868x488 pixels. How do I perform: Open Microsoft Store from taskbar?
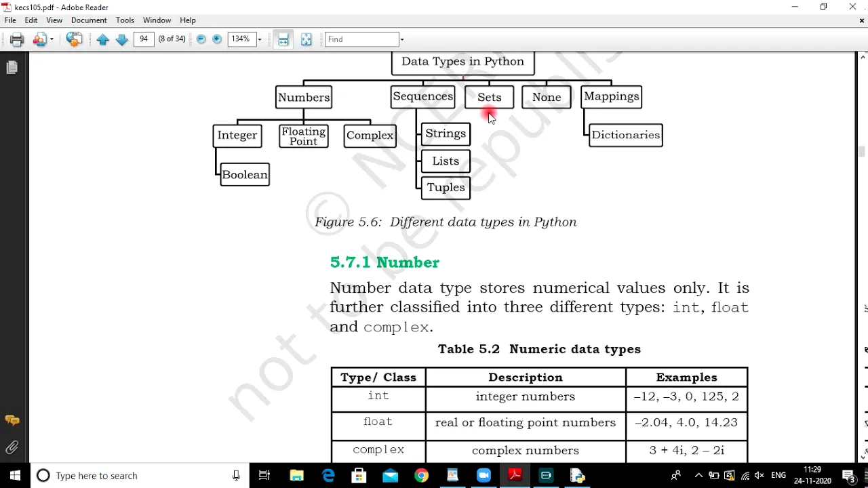pos(359,476)
